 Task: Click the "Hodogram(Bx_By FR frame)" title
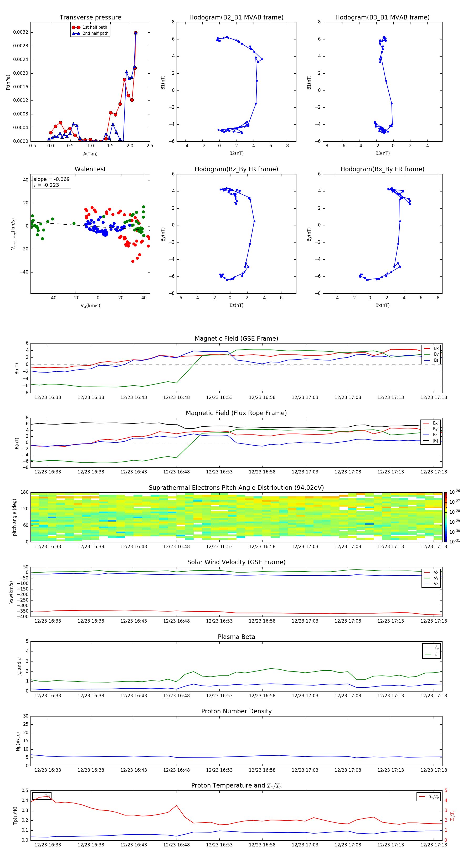coord(382,169)
